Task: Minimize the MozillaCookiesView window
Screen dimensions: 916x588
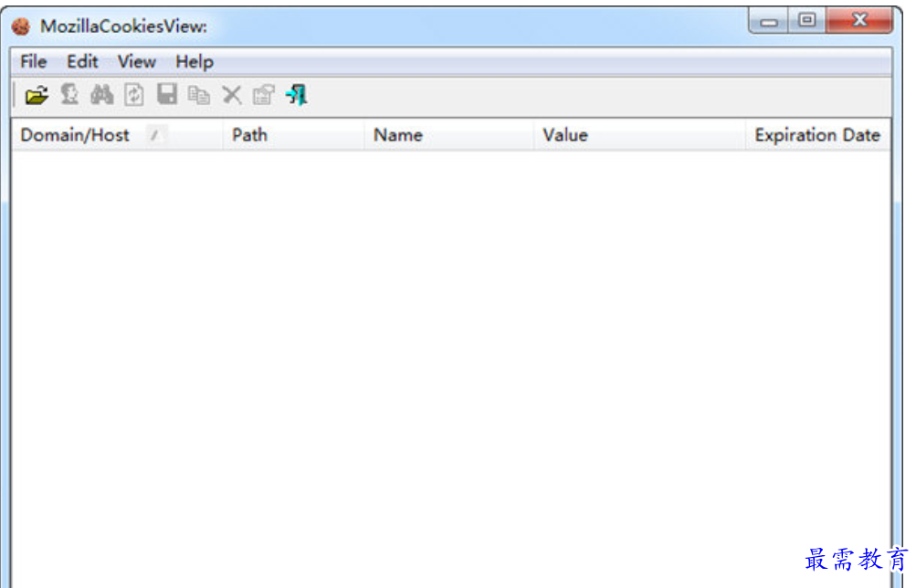Action: pyautogui.click(x=769, y=20)
